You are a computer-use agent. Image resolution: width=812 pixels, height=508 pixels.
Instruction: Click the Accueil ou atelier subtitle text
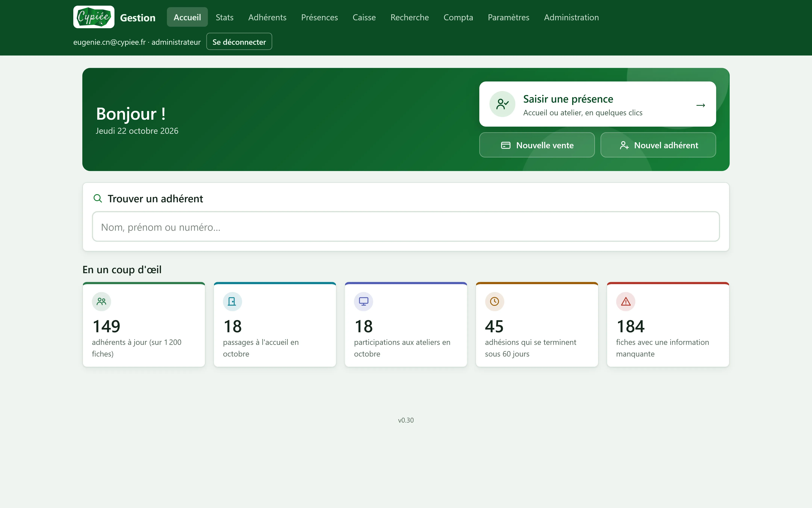[582, 113]
